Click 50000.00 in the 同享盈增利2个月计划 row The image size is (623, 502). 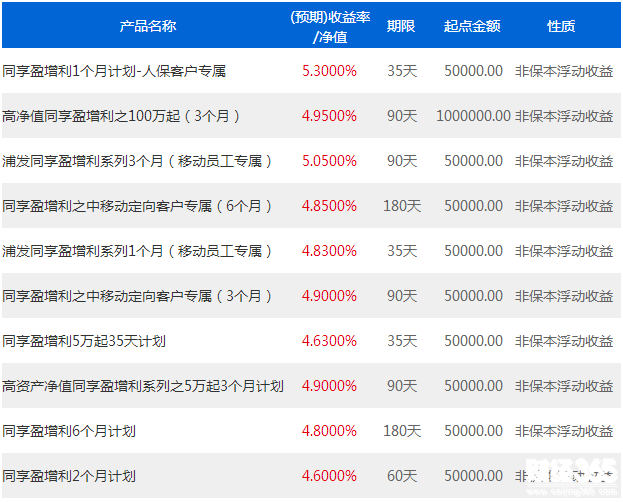474,476
